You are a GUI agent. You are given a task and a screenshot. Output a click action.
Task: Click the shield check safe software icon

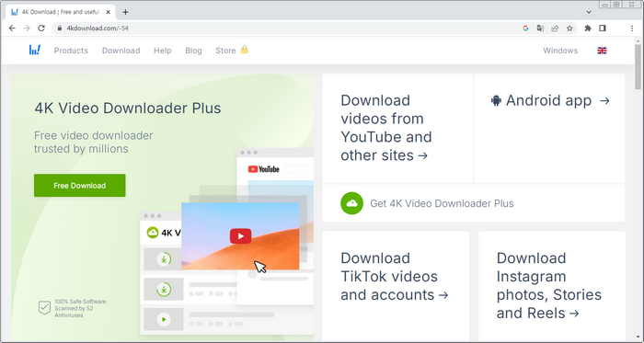click(44, 308)
